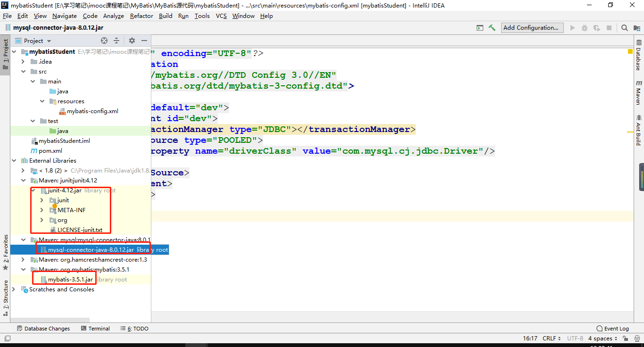Click the Stop square toolbar icon
Image resolution: width=644 pixels, height=347 pixels.
[x=609, y=28]
